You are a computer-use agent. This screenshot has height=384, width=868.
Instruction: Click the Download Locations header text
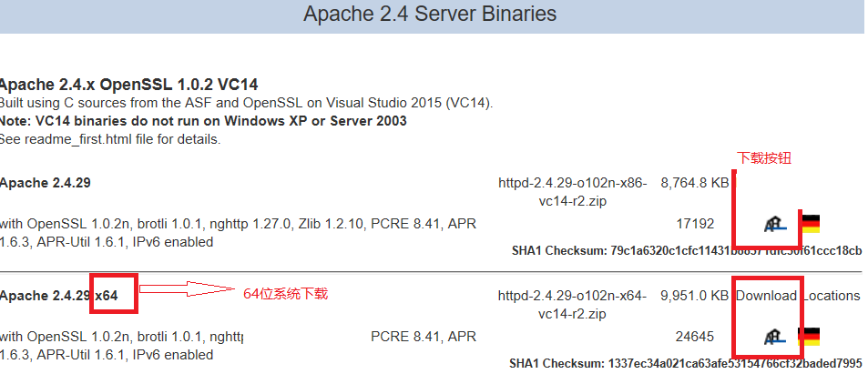pos(798,296)
